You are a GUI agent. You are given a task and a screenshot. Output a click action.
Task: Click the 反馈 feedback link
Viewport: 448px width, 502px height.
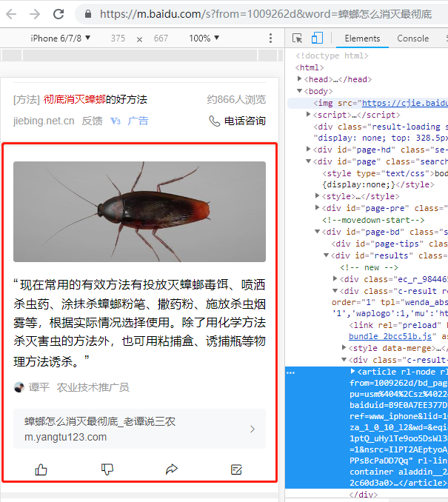93,121
